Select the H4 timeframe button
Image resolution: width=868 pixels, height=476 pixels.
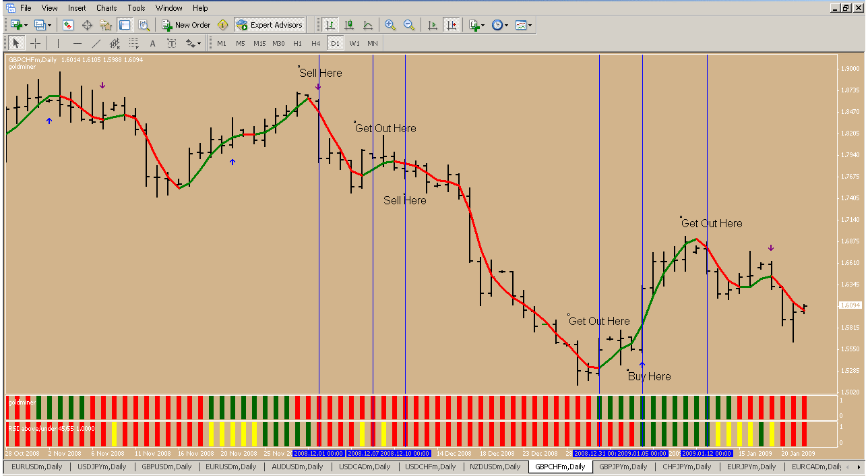(315, 43)
